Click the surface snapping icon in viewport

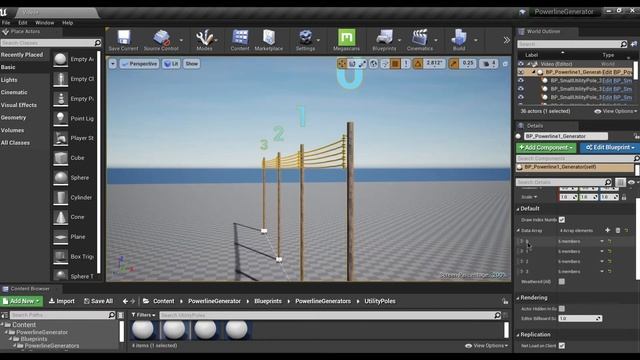pos(384,64)
